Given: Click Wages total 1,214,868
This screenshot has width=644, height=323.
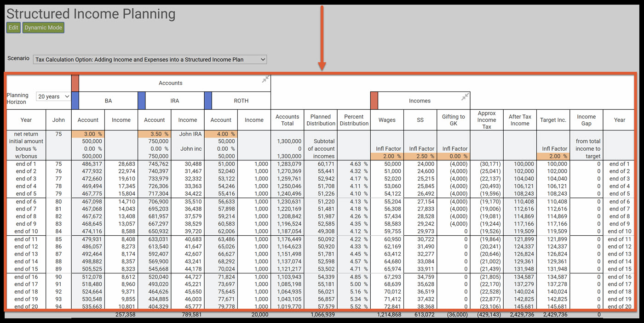Looking at the screenshot, I should tap(388, 315).
